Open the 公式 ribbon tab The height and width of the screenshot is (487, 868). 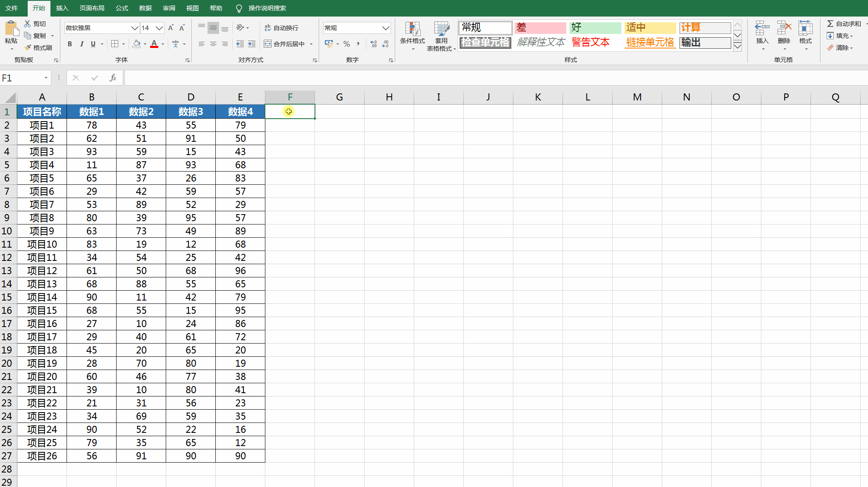click(122, 8)
